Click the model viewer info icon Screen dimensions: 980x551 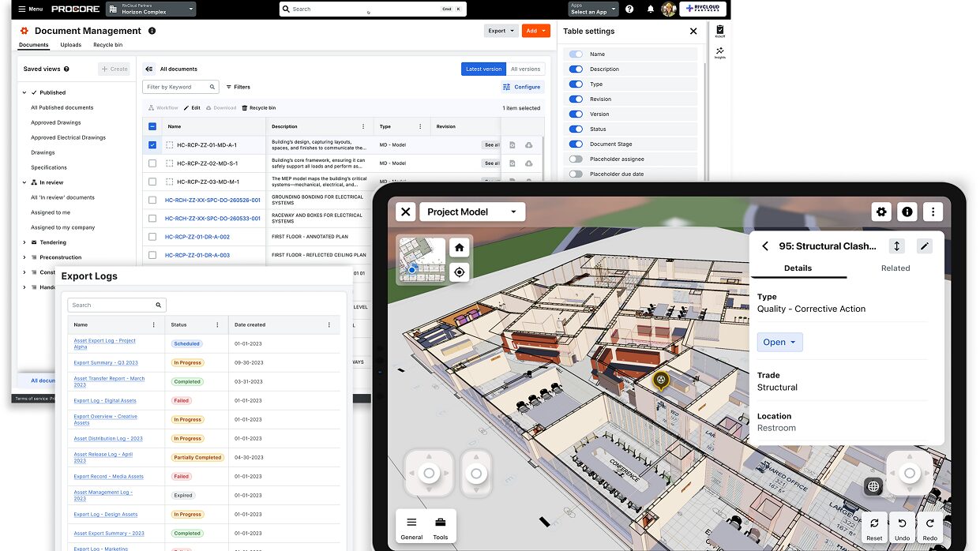click(x=907, y=212)
